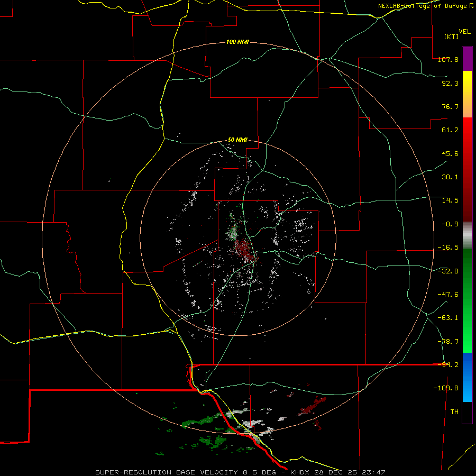The image size is (476, 476).
Task: Click the 50 NMI range ring label
Action: [x=237, y=140]
